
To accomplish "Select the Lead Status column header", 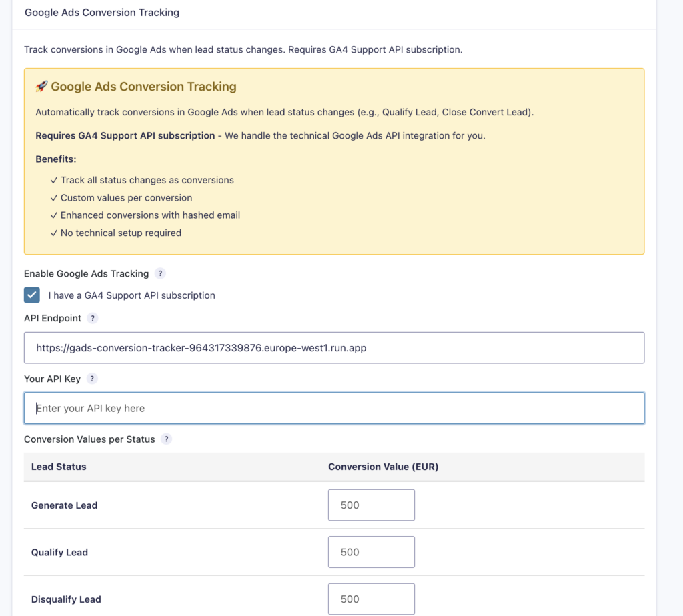I will coord(59,467).
